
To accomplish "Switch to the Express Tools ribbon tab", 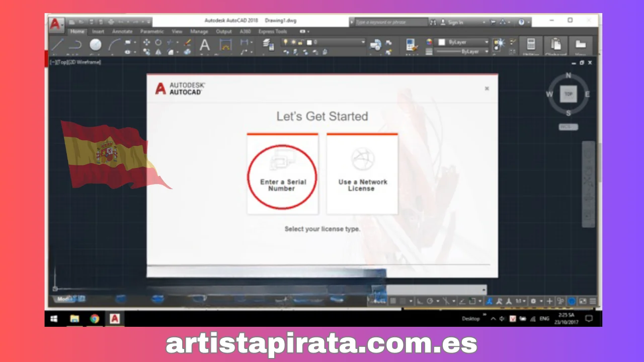I will tap(273, 32).
